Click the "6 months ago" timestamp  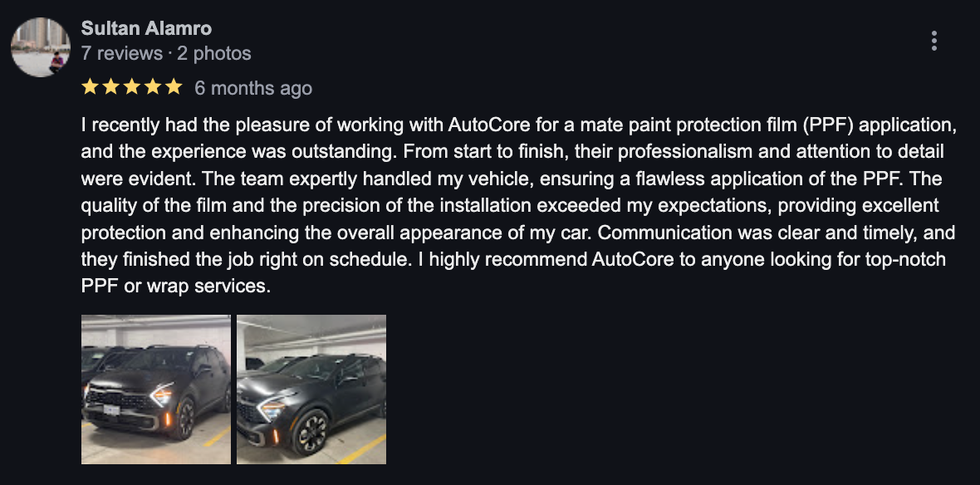[x=253, y=88]
